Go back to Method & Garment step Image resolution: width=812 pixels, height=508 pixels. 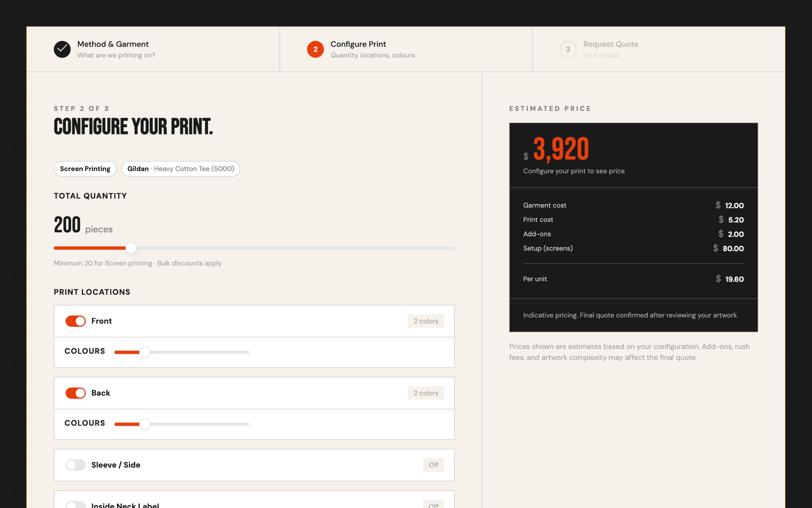[153, 49]
